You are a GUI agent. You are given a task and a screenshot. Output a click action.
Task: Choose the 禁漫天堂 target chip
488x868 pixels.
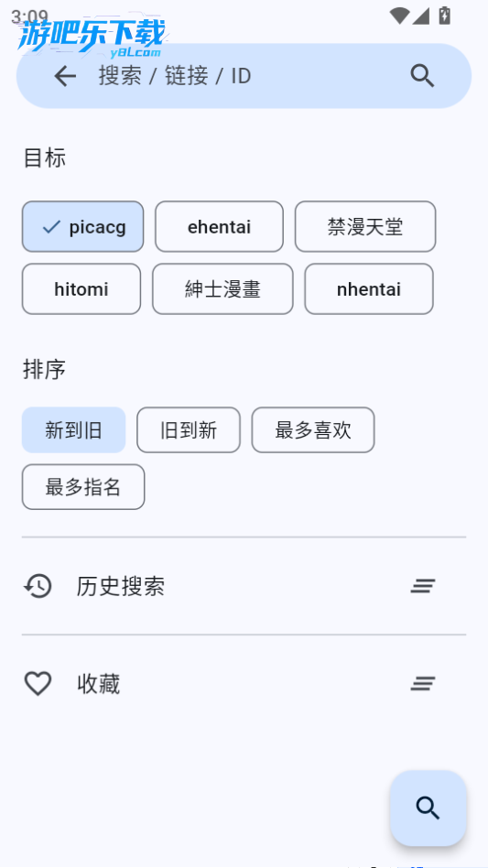tap(365, 226)
